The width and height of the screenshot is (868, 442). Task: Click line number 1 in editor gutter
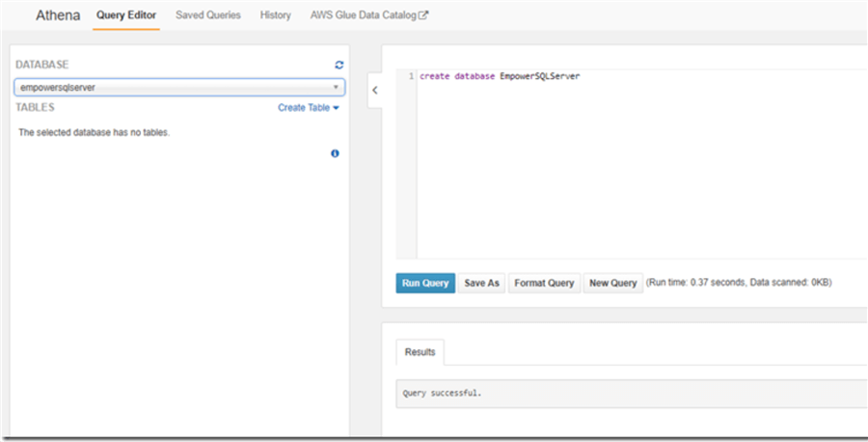point(412,76)
